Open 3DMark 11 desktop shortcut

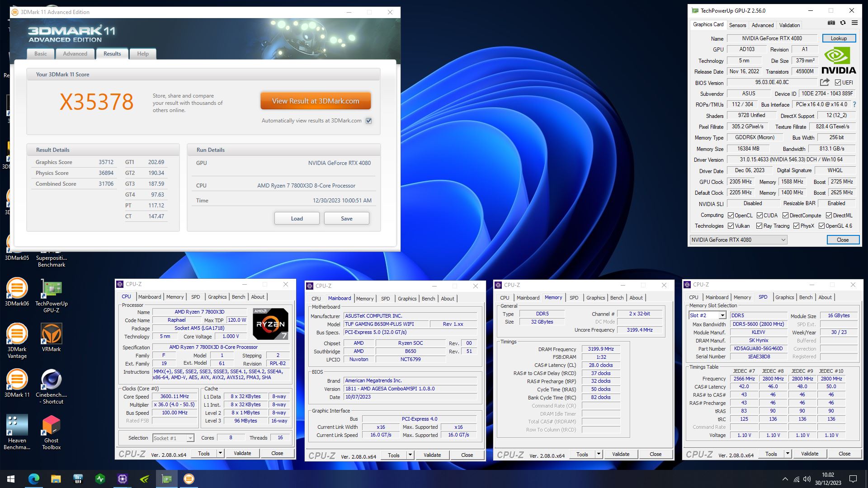[x=17, y=383]
